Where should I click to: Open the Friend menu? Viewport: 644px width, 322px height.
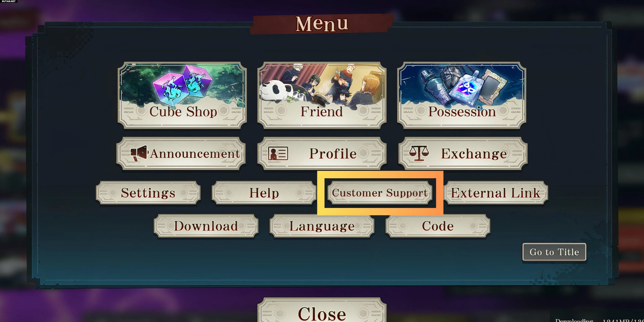(322, 95)
